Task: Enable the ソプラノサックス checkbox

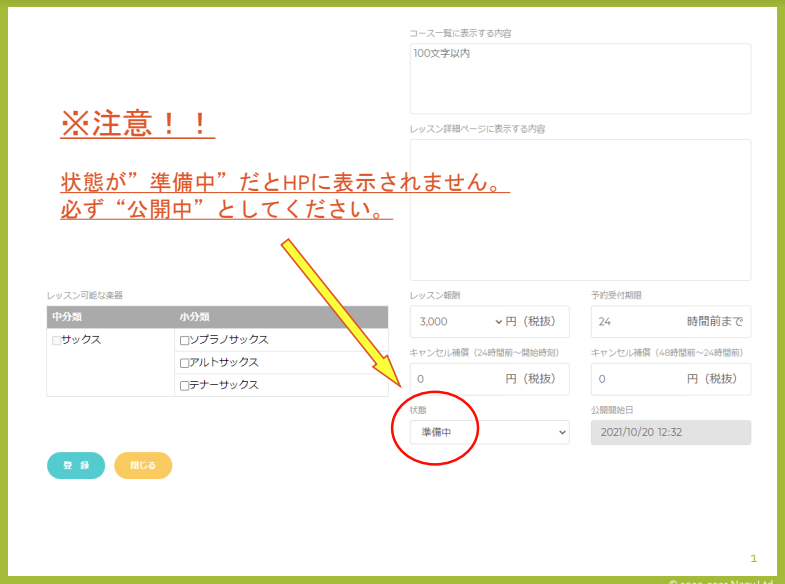Action: (x=184, y=341)
